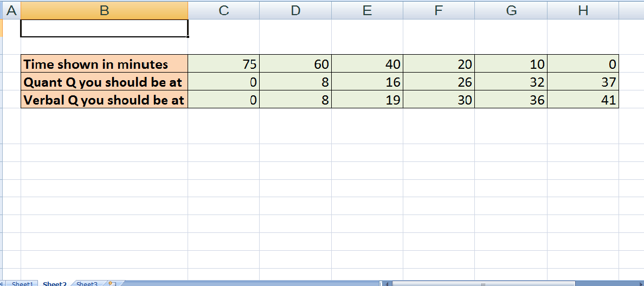Select the Verbal value 41
Screen dimensions: 644x286
(583, 99)
